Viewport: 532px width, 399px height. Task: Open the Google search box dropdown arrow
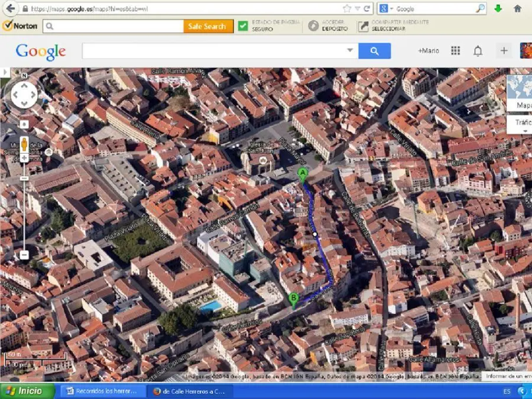click(x=350, y=51)
